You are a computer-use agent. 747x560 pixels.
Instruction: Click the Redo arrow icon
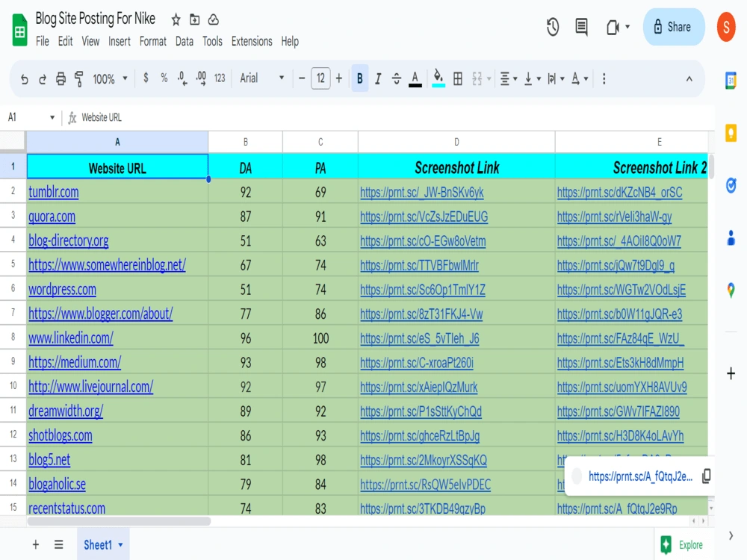click(x=43, y=79)
